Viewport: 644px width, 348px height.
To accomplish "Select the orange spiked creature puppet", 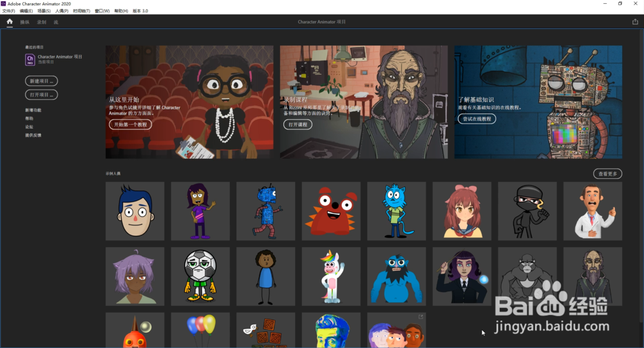I will [x=135, y=331].
